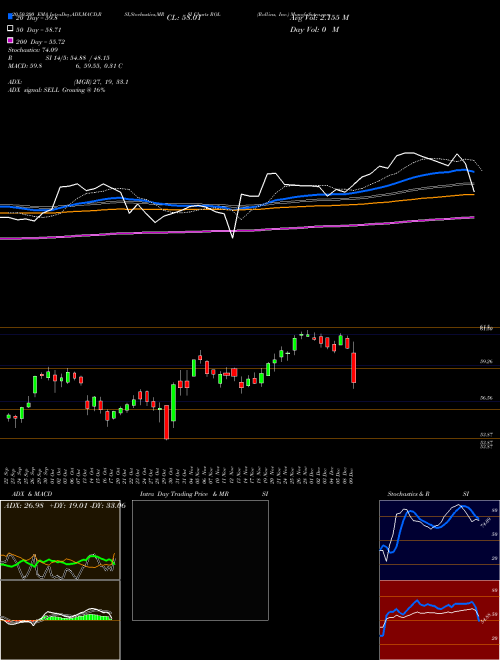
Task: Open the MACD histogram chart panel
Action: pos(60,620)
